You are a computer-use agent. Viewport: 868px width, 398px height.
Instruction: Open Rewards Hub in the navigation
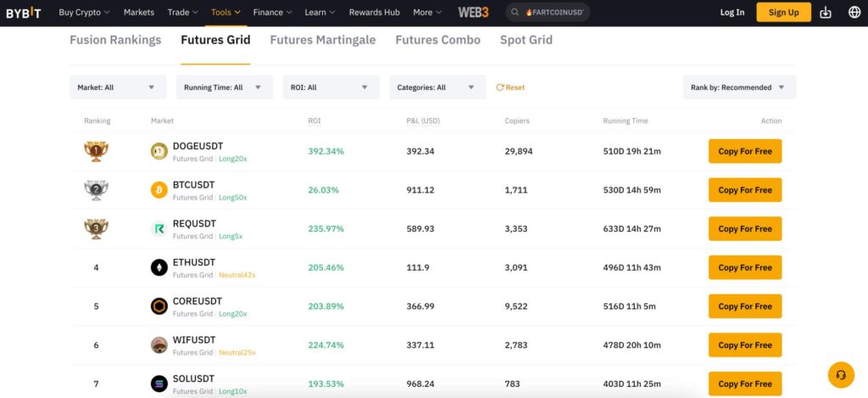374,12
